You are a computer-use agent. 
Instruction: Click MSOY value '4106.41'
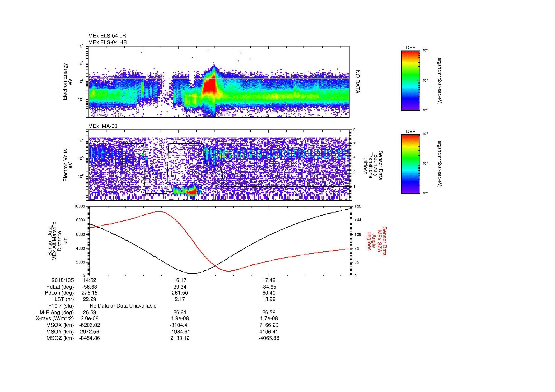point(269,332)
